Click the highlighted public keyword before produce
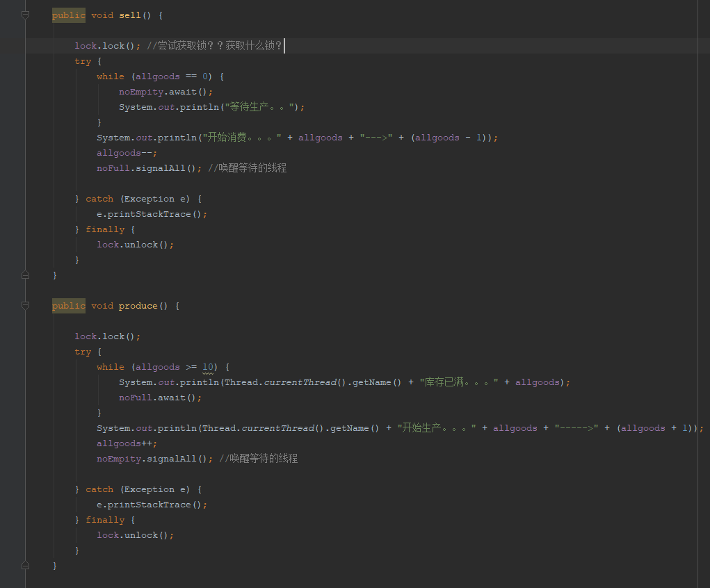This screenshot has height=588, width=710. pos(68,306)
